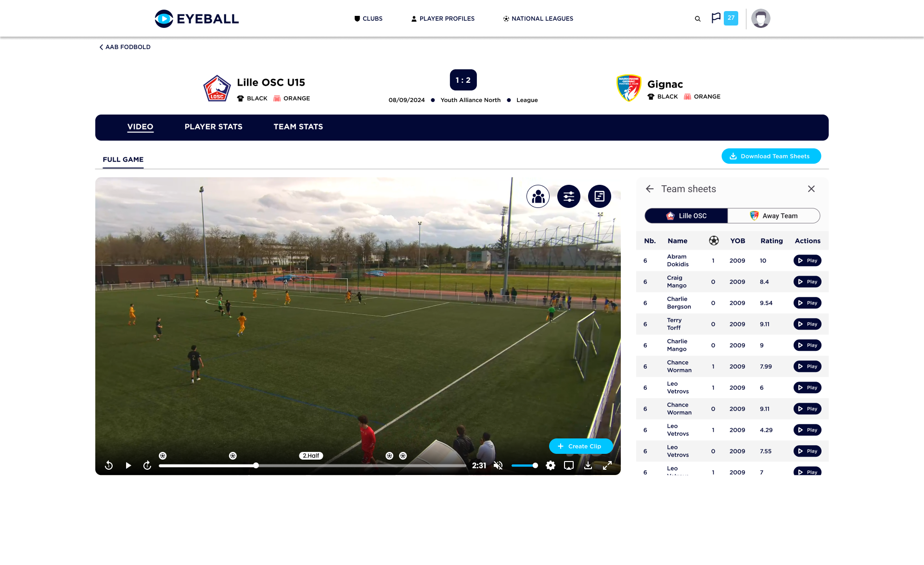Switch to the Video tab
This screenshot has width=924, height=565.
[x=140, y=127]
